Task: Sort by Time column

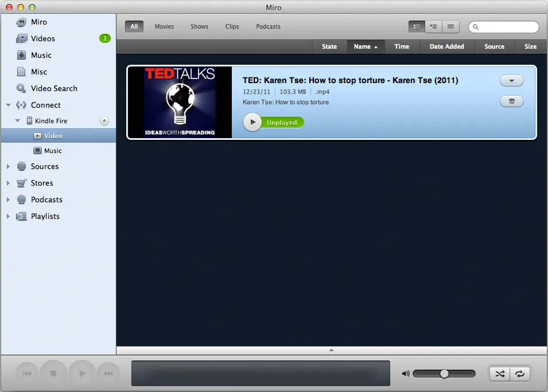Action: coord(402,46)
